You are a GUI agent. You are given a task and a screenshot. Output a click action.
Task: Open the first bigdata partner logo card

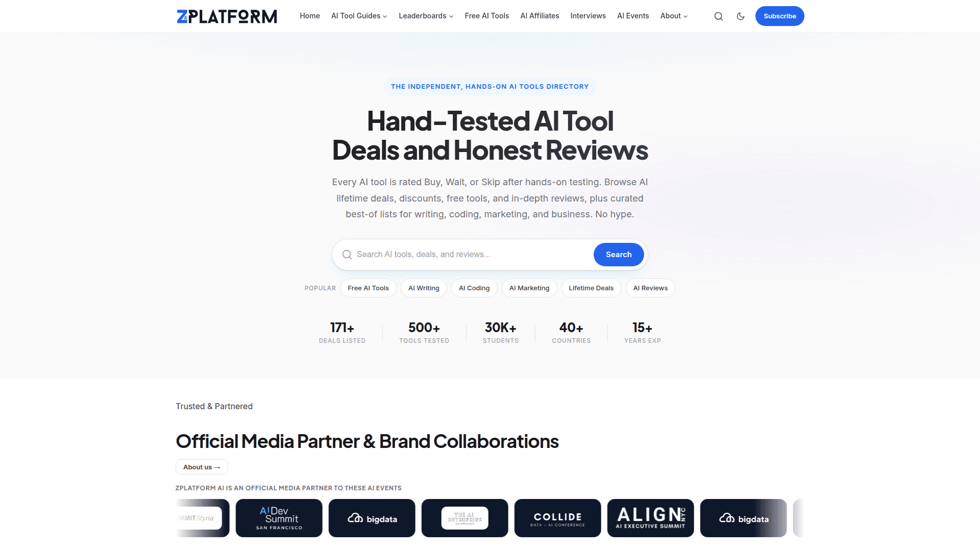[372, 518]
